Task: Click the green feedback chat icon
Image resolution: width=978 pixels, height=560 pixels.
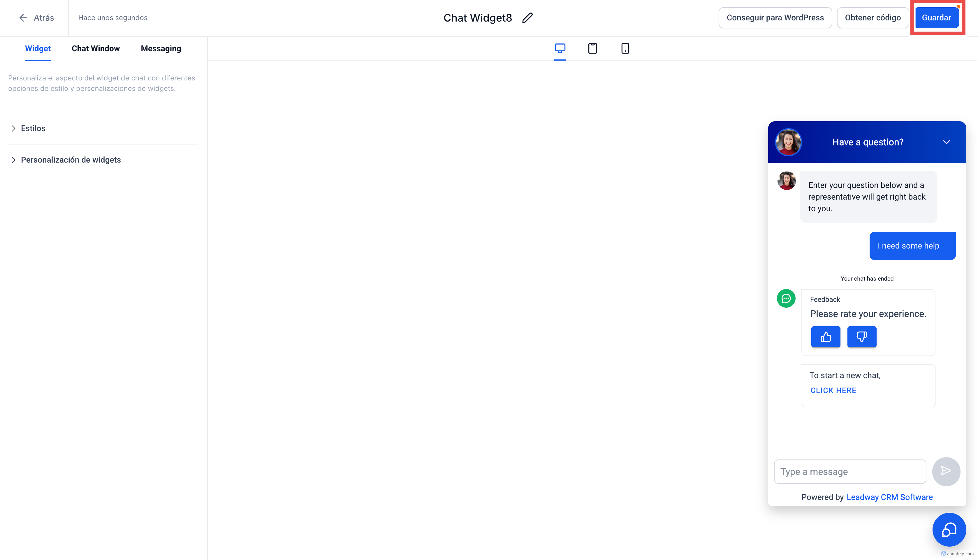Action: pos(786,298)
